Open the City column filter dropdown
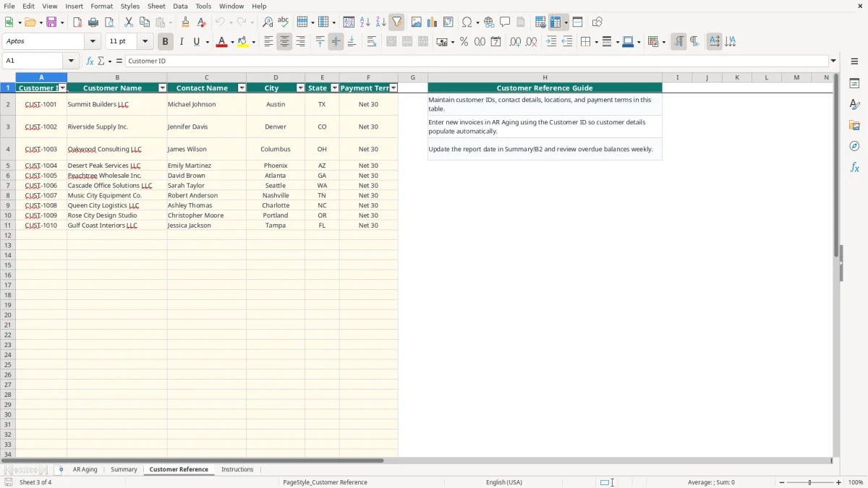 pos(300,88)
